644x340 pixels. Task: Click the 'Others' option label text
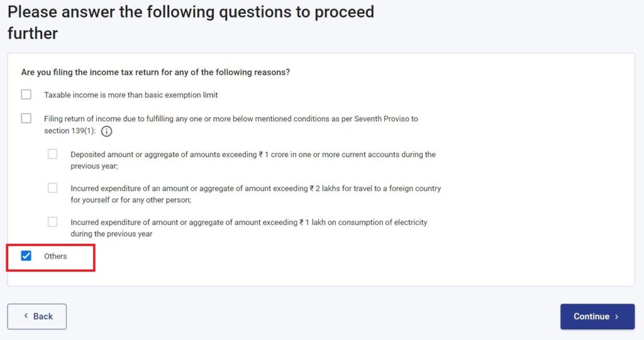[55, 256]
